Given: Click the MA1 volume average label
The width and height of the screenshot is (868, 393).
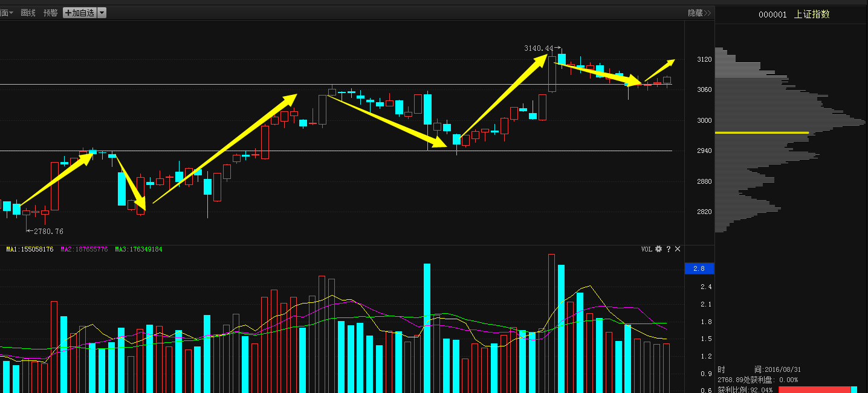Looking at the screenshot, I should tap(30, 249).
